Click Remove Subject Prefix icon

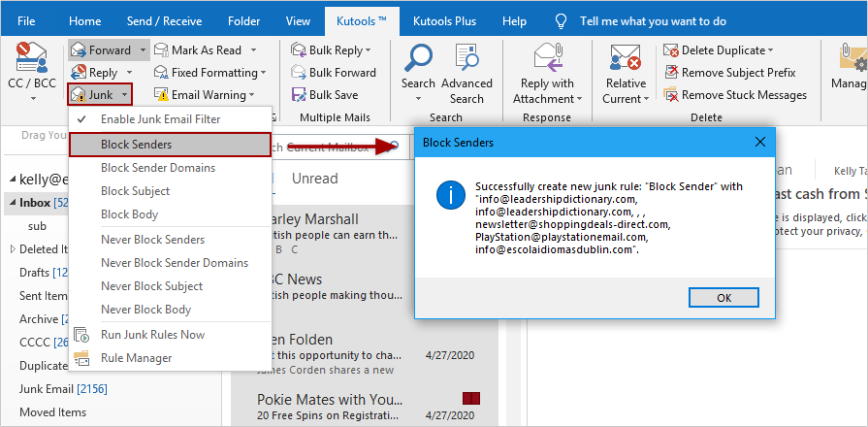point(671,73)
